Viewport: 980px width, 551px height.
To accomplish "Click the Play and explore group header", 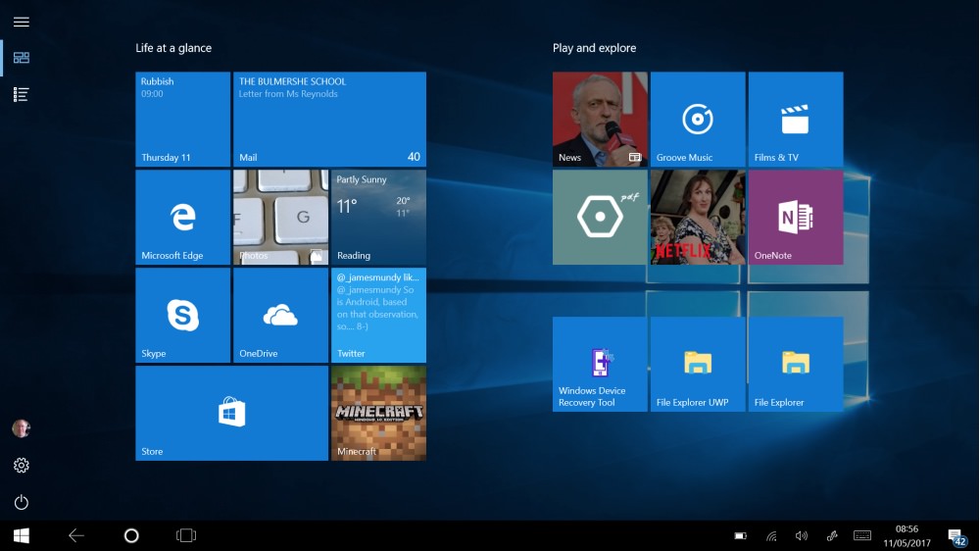I will (595, 48).
